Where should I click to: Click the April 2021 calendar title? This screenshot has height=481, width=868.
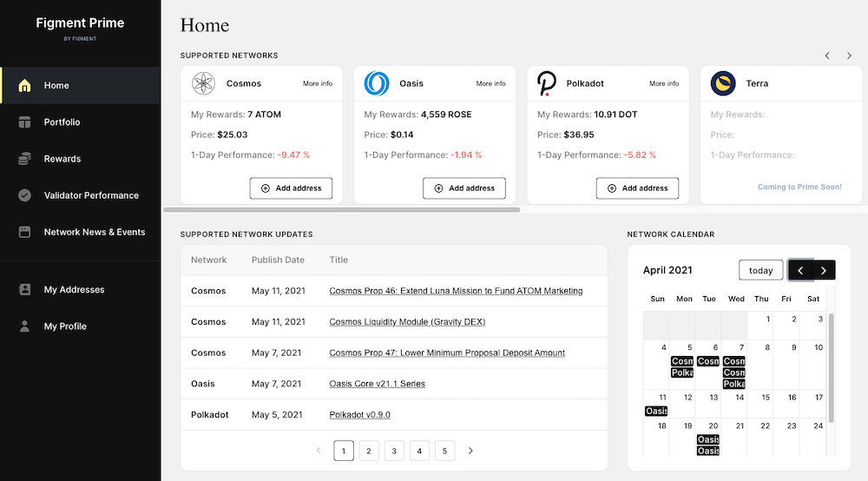coord(667,270)
